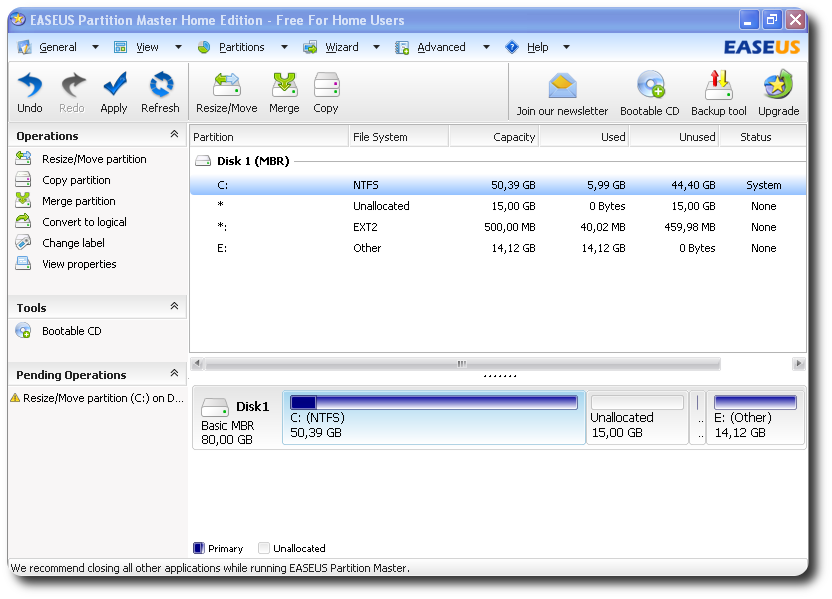The width and height of the screenshot is (832, 599).
Task: Click the Change label tag icon
Action: [23, 242]
